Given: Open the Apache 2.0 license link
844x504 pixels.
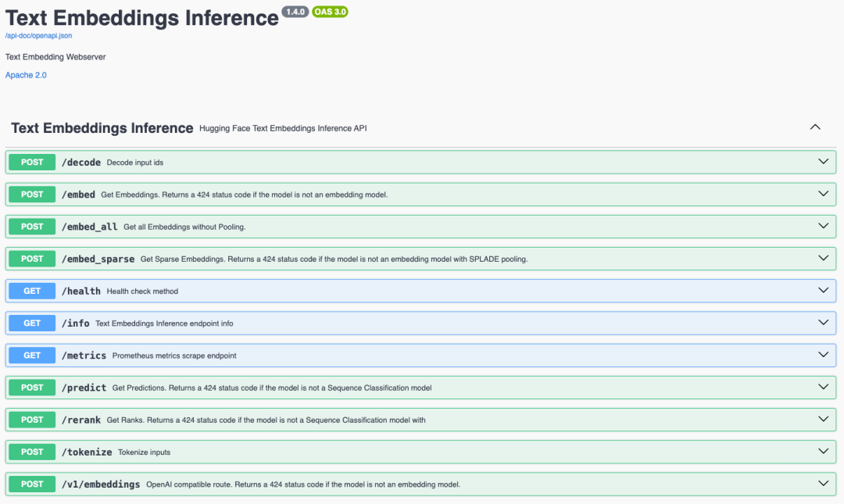Looking at the screenshot, I should pyautogui.click(x=26, y=75).
